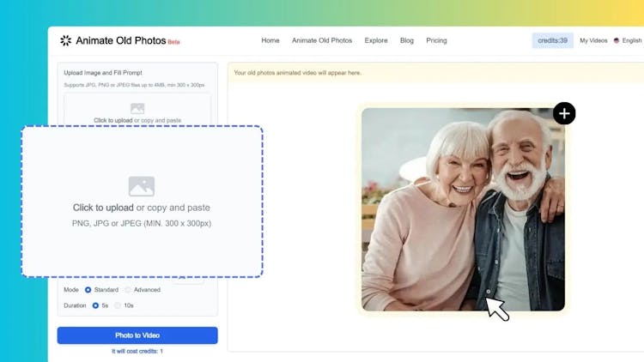Click the Animate Old Photos logo icon
Image resolution: width=644 pixels, height=362 pixels.
[66, 40]
